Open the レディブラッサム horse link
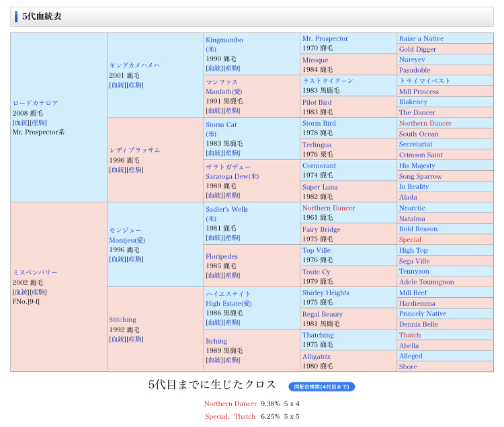The width and height of the screenshot is (504, 427). click(134, 150)
